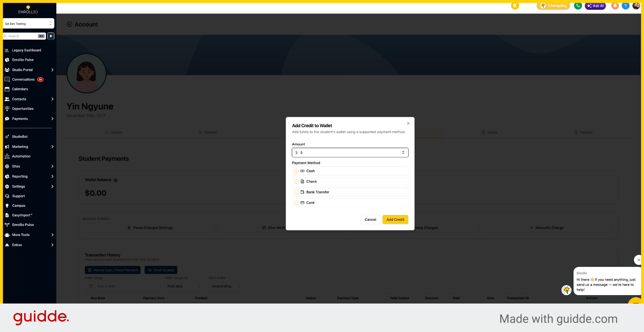This screenshot has width=644, height=332.
Task: Open Support in sidebar
Action: tap(18, 196)
